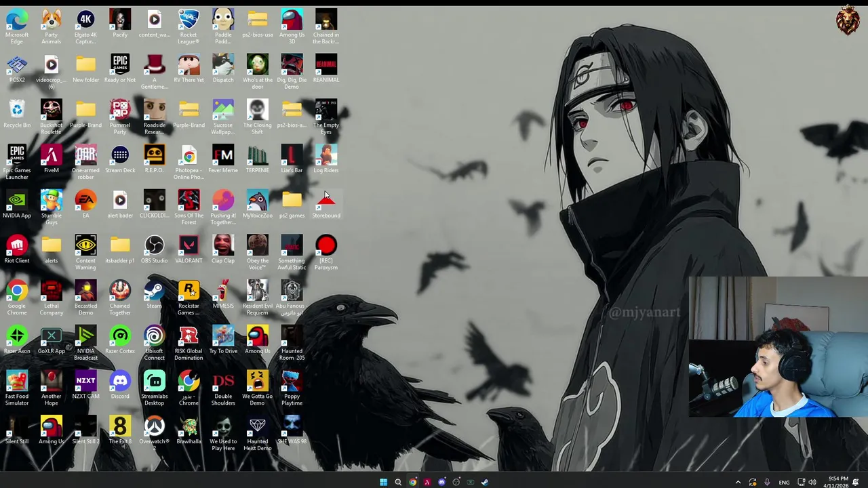The height and width of the screenshot is (488, 868).
Task: Open Microsoft Edge desktop shortcut
Action: tap(17, 27)
